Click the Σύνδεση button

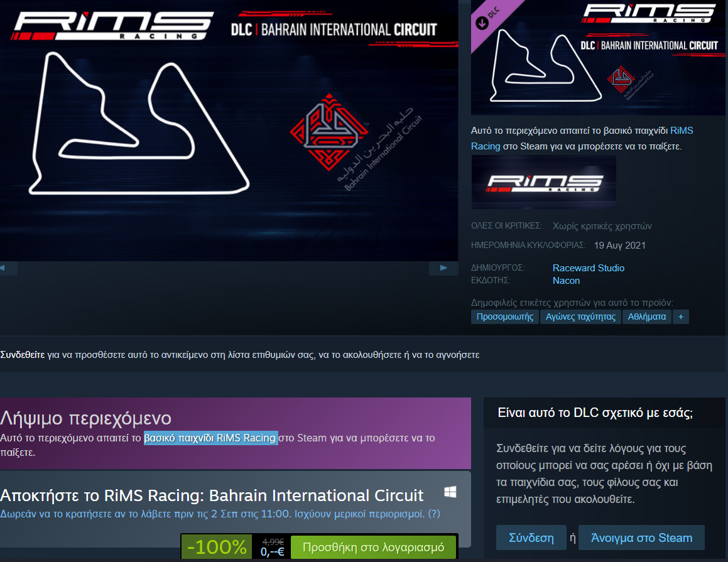tap(531, 538)
